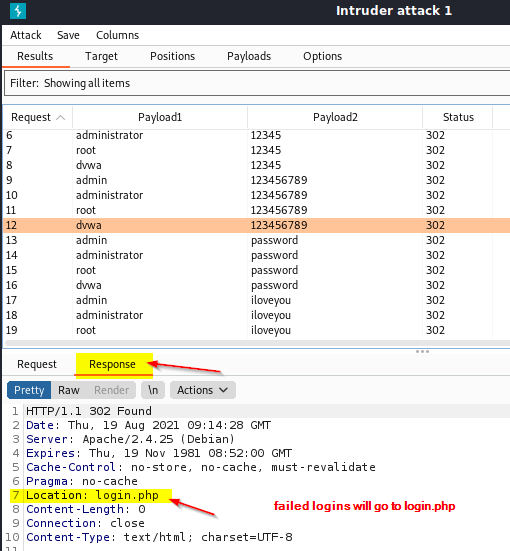
Task: Click the HTTP/1.1 302 Found line
Action: point(89,411)
